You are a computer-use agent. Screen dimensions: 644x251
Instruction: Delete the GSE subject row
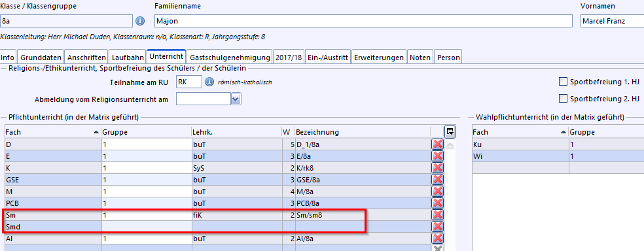pyautogui.click(x=438, y=180)
